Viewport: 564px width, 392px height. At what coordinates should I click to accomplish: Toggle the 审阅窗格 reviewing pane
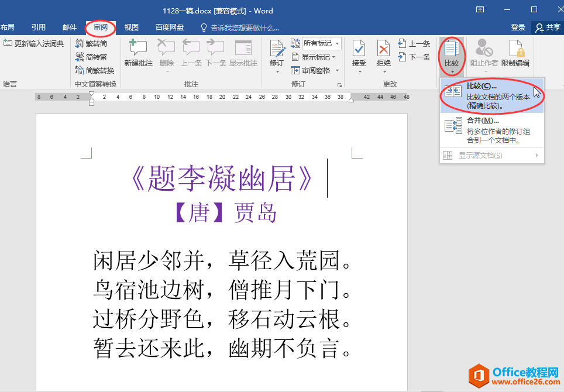pos(311,70)
